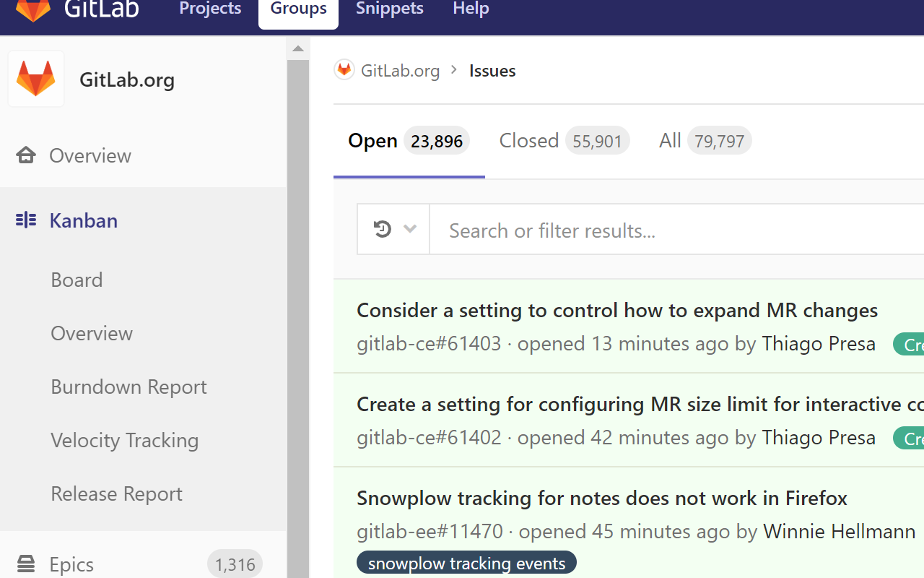Open Board under Kanban
The height and width of the screenshot is (578, 924).
77,280
